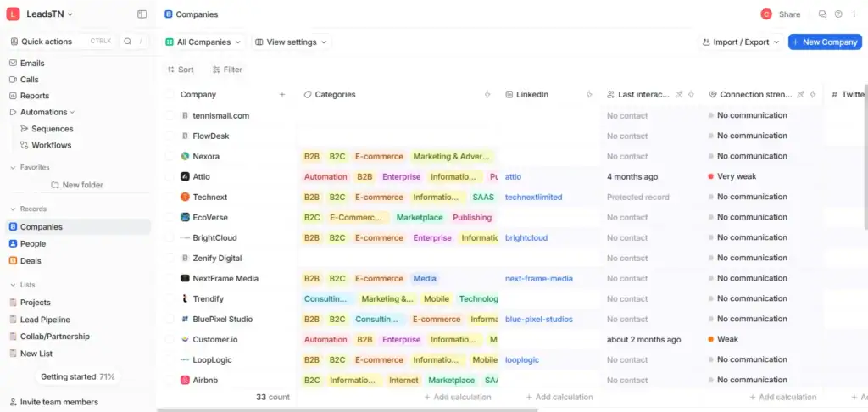Click the BluePixel Studio company logo
This screenshot has height=412, width=868.
pos(186,320)
